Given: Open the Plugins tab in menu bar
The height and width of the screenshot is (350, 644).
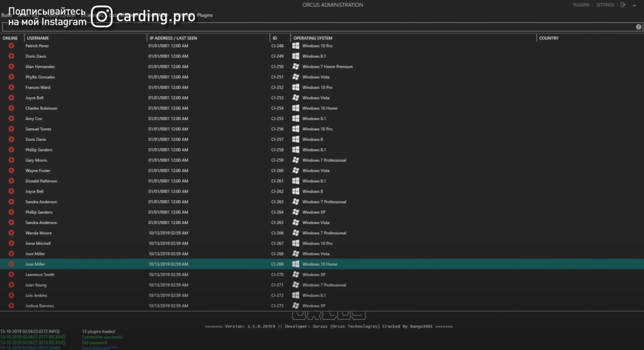Looking at the screenshot, I should pos(205,15).
